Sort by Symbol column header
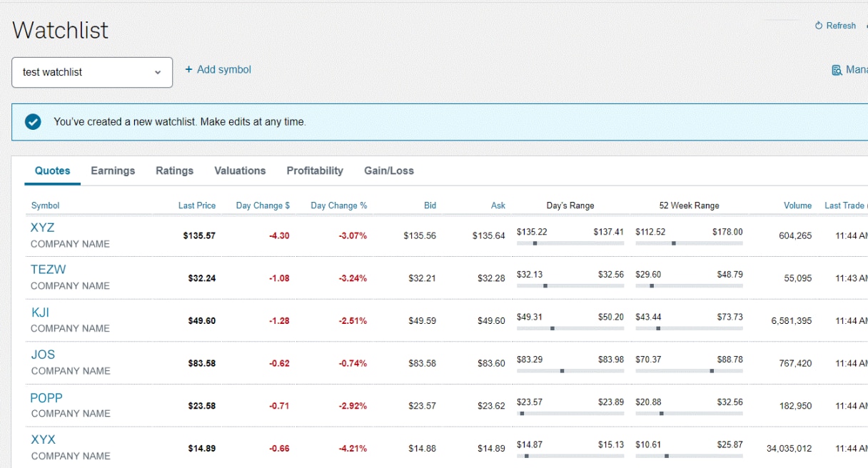This screenshot has width=868, height=468. point(45,205)
